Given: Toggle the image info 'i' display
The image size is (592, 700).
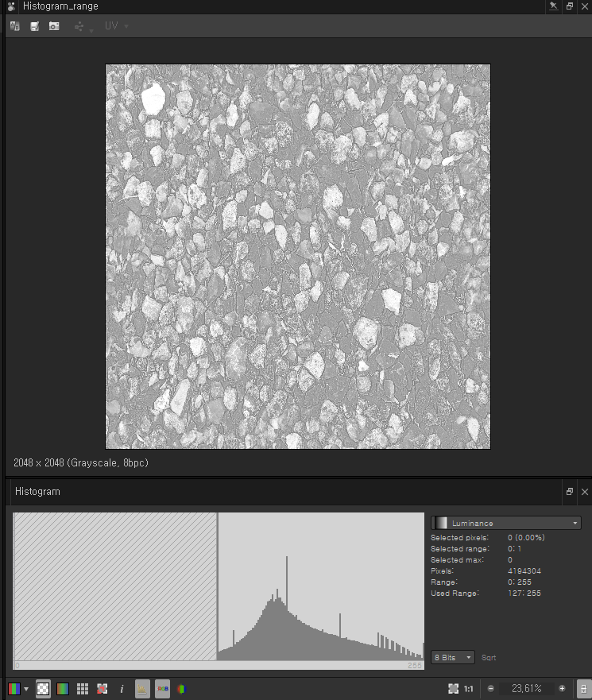Looking at the screenshot, I should pos(122,689).
